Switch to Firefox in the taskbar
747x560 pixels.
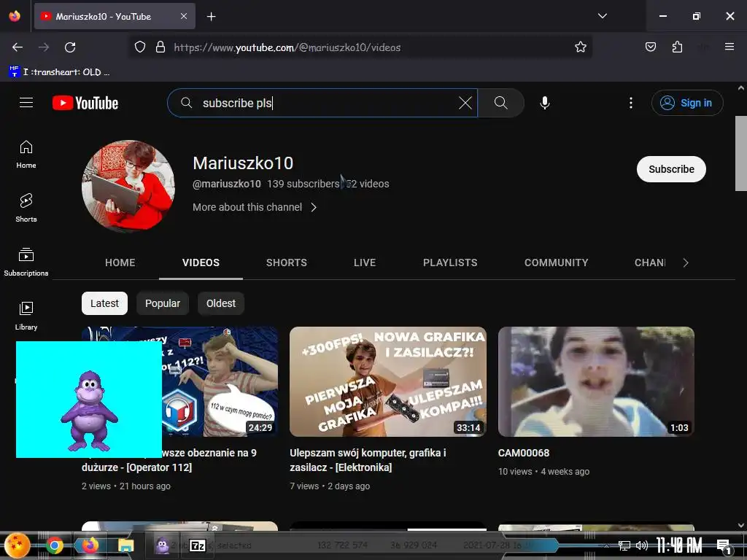click(x=90, y=545)
